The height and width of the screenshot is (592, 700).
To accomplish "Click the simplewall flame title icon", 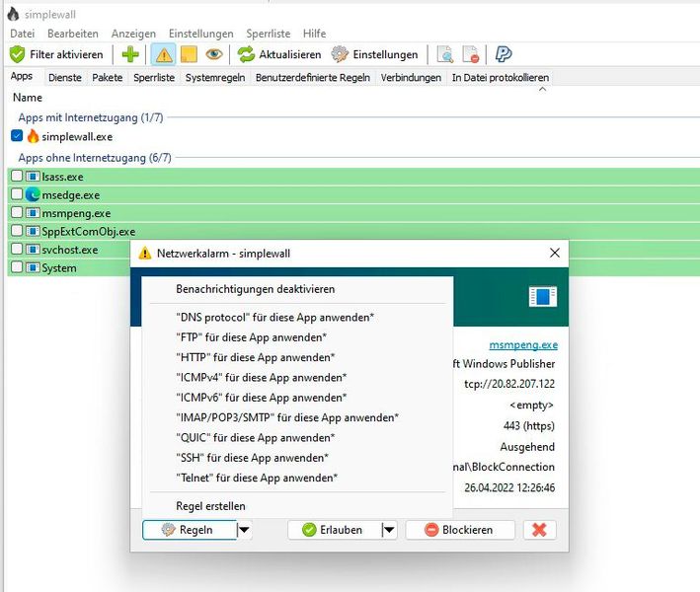I will 14,14.
